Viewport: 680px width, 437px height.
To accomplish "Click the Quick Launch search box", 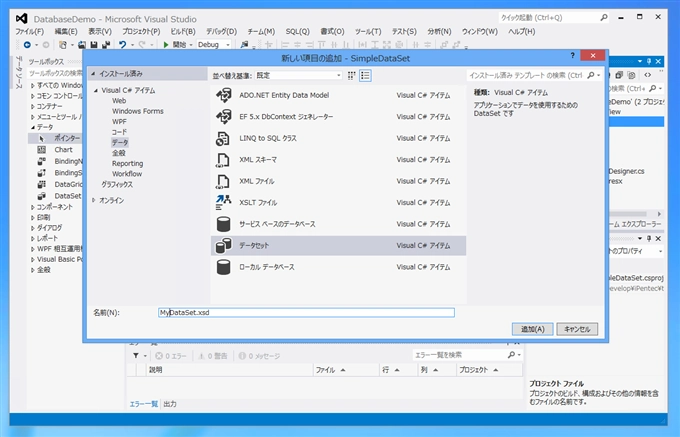I will pyautogui.click(x=549, y=18).
